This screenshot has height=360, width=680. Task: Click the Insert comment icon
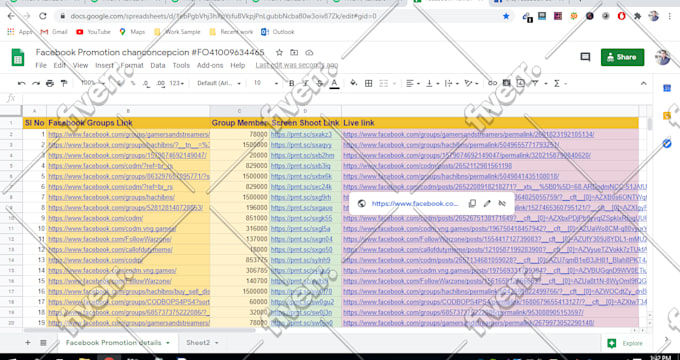507,83
